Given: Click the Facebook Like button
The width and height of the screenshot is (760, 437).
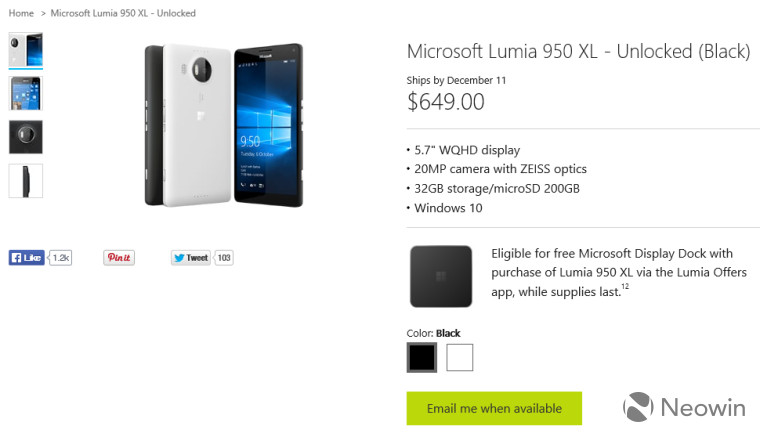Looking at the screenshot, I should point(26,258).
